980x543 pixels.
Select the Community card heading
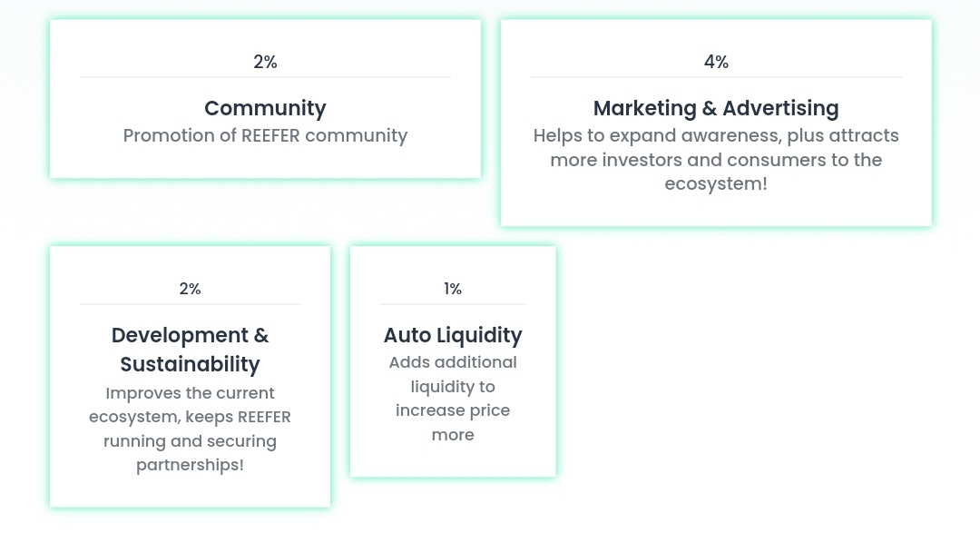tap(265, 108)
